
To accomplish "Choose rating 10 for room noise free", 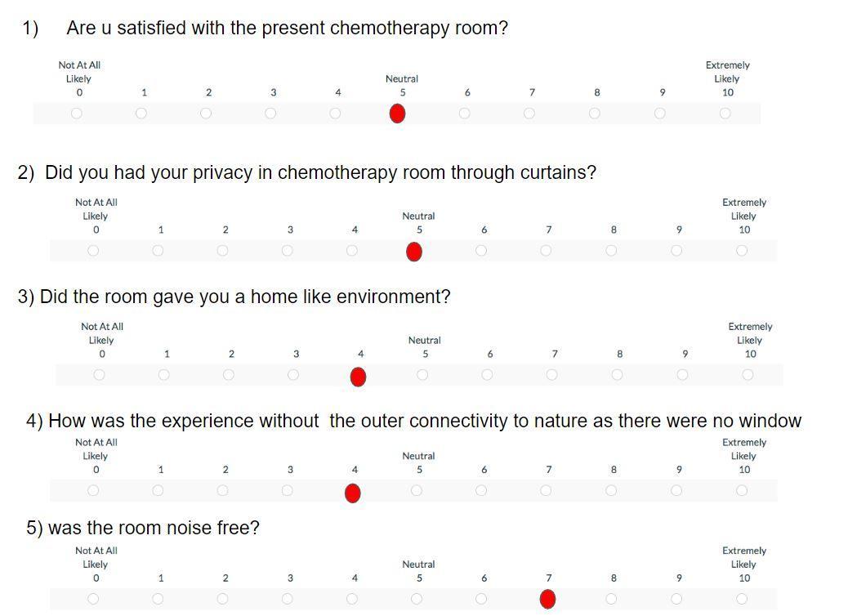I will pos(742,599).
